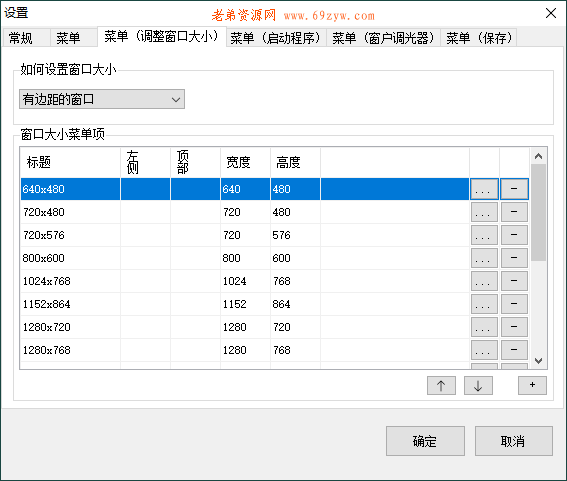The width and height of the screenshot is (567, 481).
Task: Open the 菜单（启动程序）tab
Action: click(276, 38)
